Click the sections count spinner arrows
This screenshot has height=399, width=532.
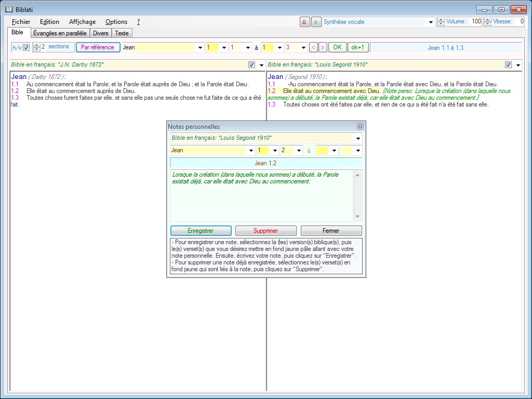36,47
